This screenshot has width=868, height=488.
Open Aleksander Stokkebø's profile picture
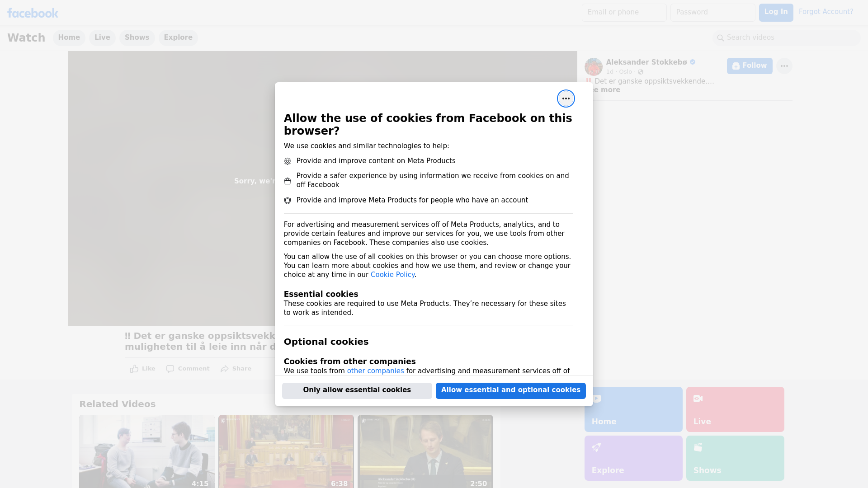(593, 66)
